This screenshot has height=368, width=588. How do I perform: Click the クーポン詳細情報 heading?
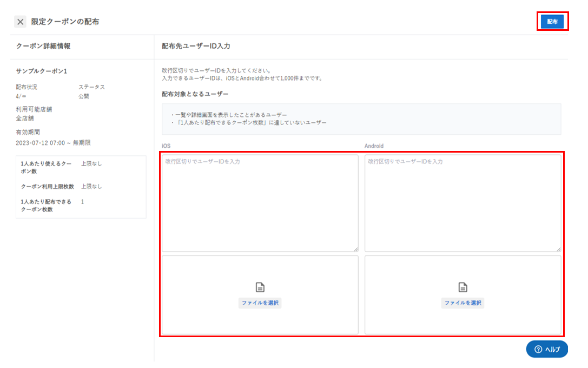[x=43, y=46]
